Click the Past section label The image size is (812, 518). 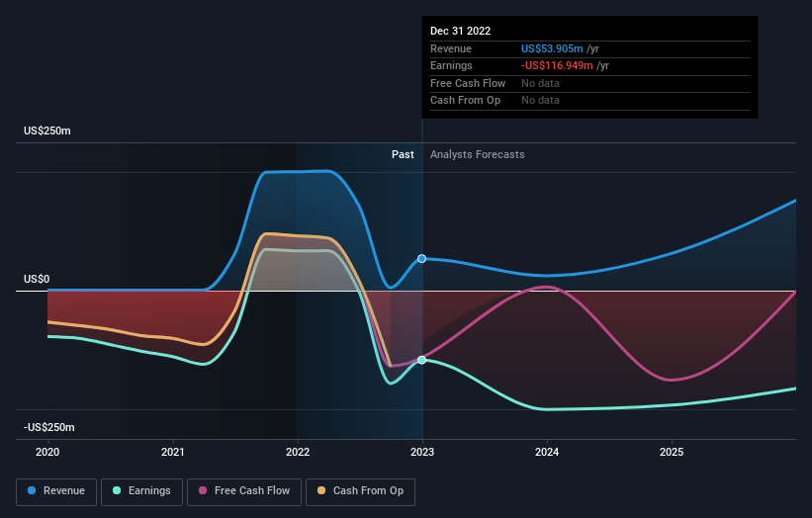coord(403,155)
